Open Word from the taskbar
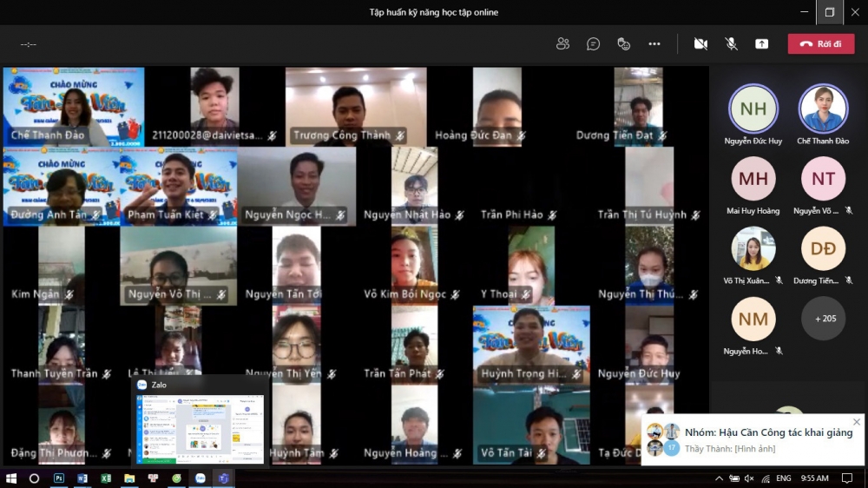Viewport: 868px width, 488px height. (x=82, y=478)
